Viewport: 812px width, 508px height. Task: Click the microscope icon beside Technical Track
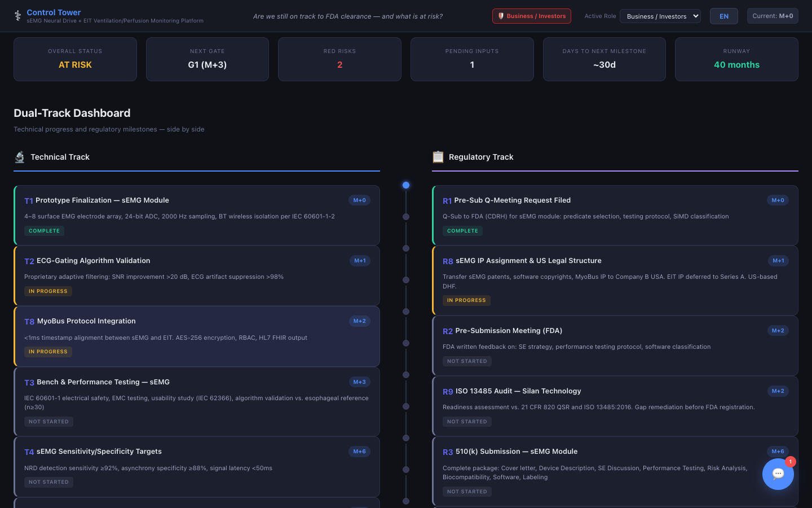pyautogui.click(x=20, y=157)
